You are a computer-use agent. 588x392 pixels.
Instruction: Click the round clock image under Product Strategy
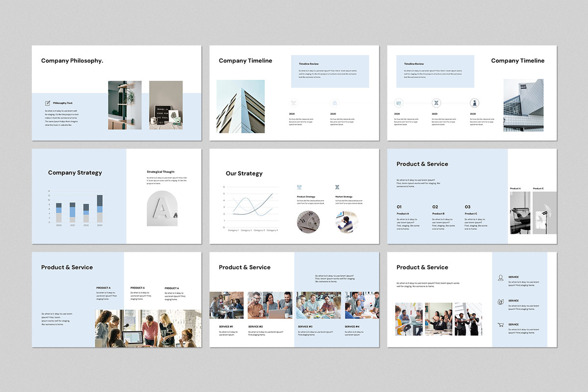point(308,222)
